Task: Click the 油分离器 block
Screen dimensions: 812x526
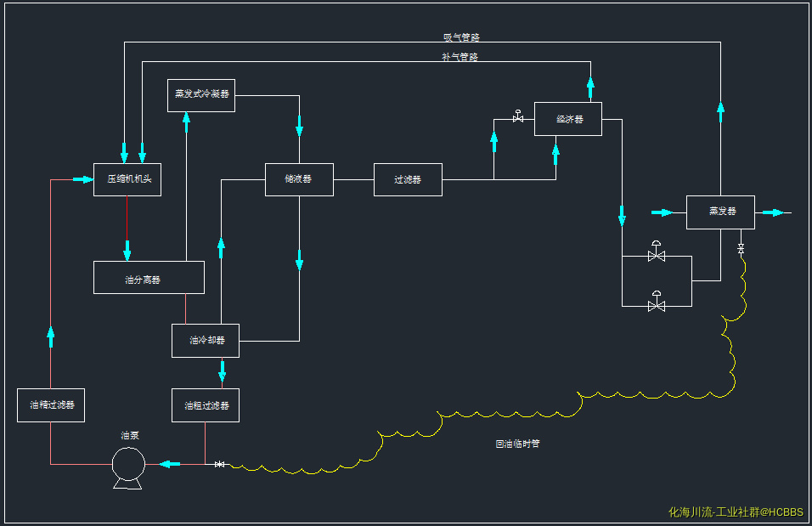Action: tap(149, 278)
